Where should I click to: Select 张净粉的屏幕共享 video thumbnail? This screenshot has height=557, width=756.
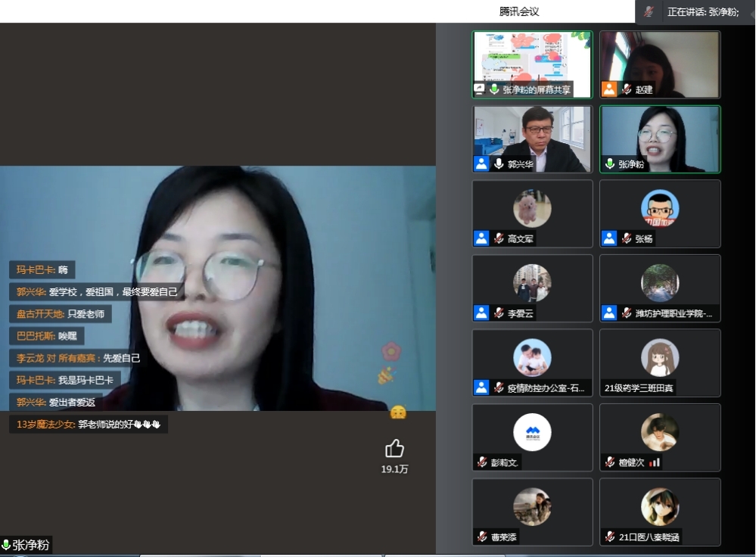[x=532, y=64]
